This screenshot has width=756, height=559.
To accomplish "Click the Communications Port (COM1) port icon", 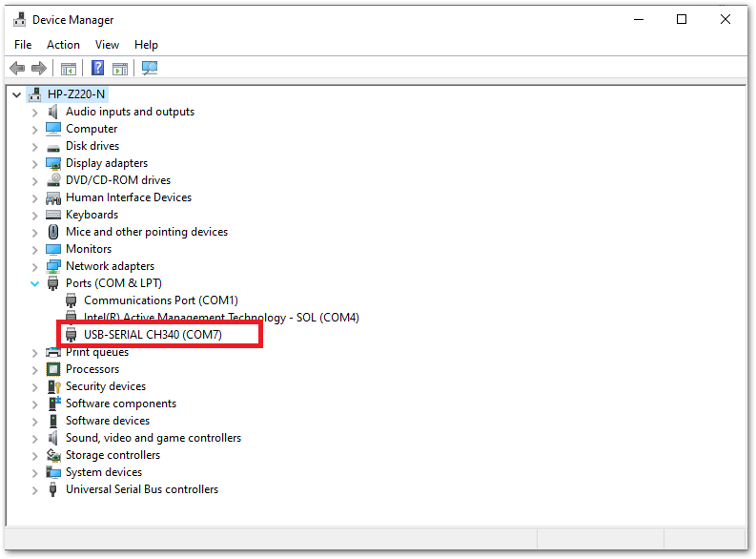I will pos(72,300).
